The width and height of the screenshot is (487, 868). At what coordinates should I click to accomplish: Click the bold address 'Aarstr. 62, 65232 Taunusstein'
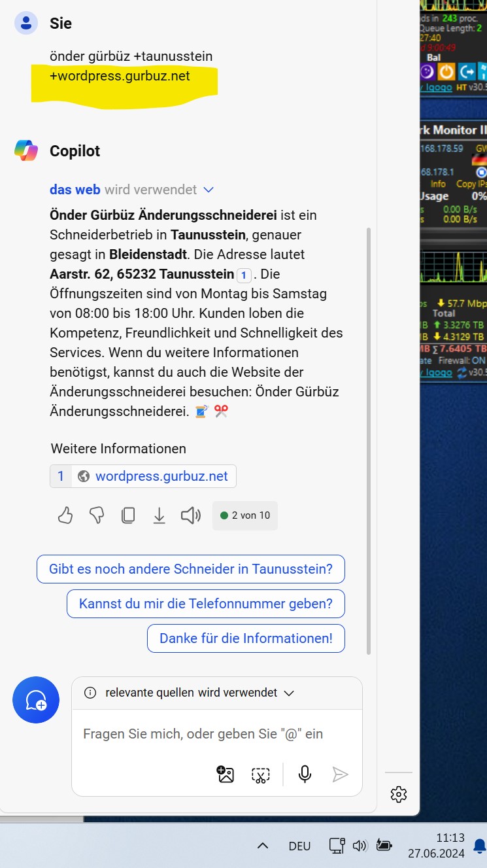[x=142, y=274]
